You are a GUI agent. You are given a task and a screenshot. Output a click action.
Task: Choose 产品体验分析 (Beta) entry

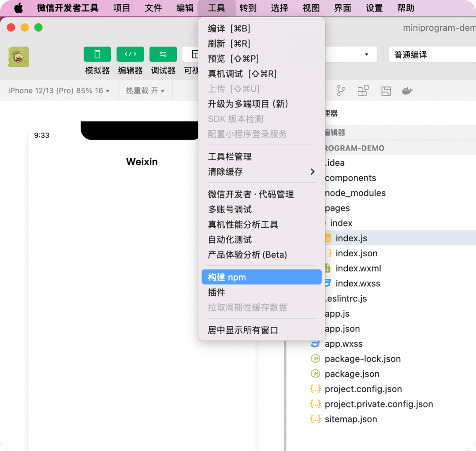pyautogui.click(x=261, y=255)
